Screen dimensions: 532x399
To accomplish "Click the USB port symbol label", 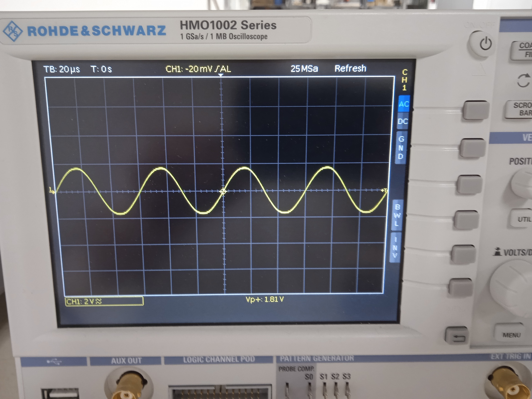I will [x=54, y=361].
